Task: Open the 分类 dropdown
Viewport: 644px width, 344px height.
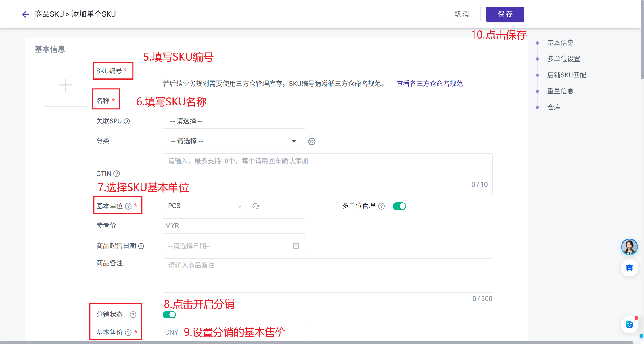Action: point(233,141)
